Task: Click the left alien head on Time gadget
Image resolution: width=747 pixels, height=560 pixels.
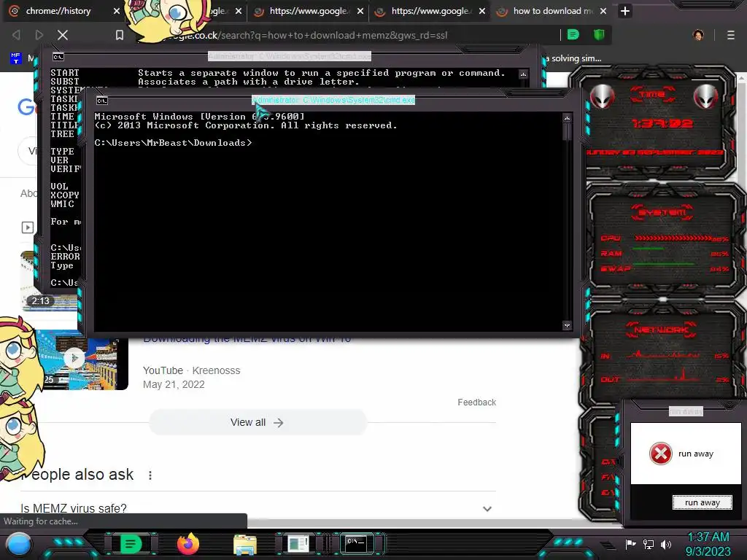Action: click(x=602, y=97)
